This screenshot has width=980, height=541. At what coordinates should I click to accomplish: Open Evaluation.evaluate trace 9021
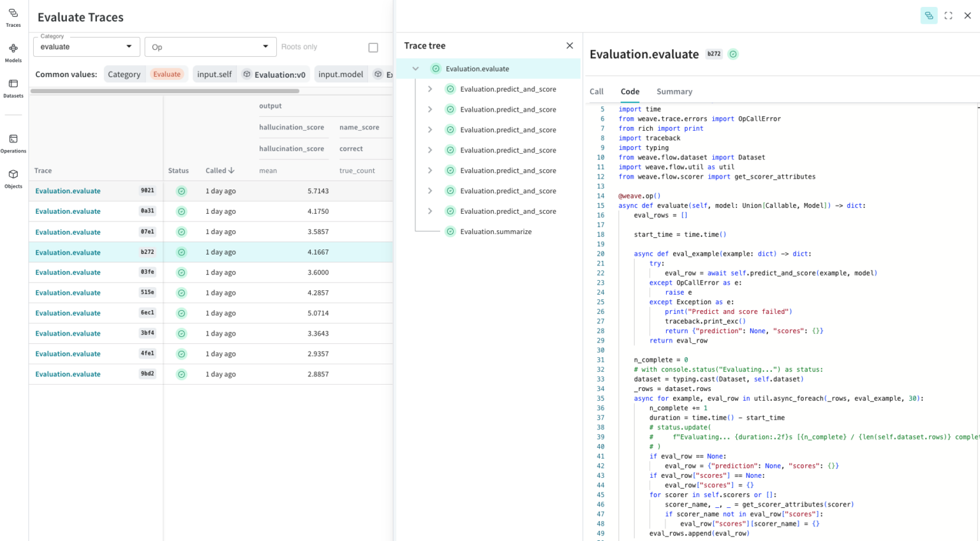(x=68, y=191)
